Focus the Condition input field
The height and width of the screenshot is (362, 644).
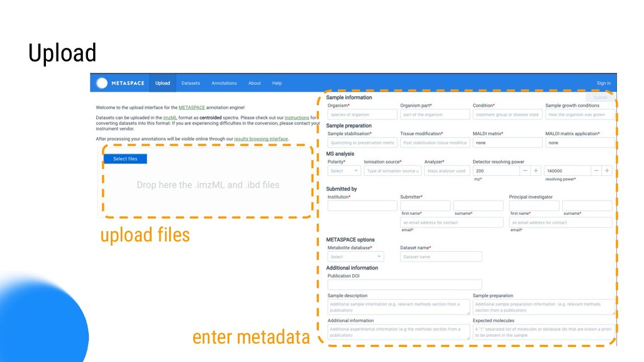pos(508,114)
